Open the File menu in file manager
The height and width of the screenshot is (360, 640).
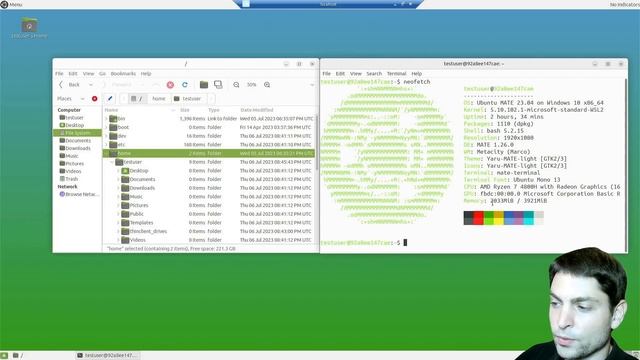coord(59,73)
